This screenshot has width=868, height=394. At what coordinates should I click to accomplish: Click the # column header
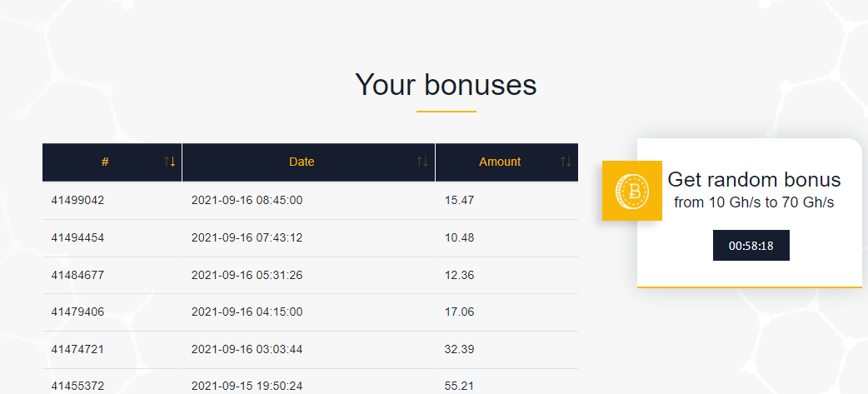pyautogui.click(x=105, y=162)
